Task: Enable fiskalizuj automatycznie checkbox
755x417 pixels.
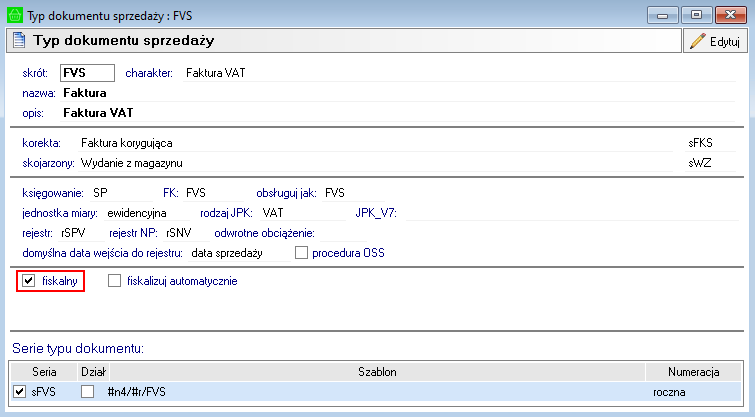Action: click(x=114, y=282)
